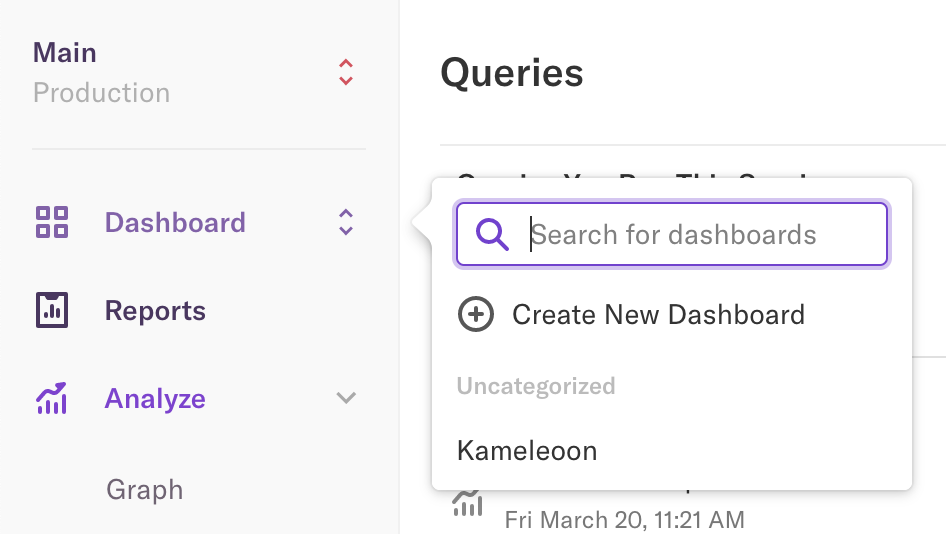Click the Uncategorized section label
Screen dimensions: 946x534
pos(536,386)
